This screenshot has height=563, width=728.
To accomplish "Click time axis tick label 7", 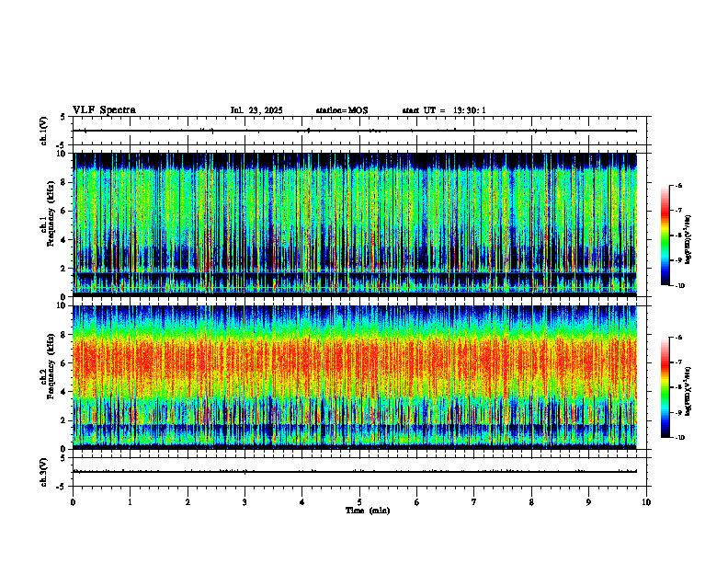I will pos(474,502).
